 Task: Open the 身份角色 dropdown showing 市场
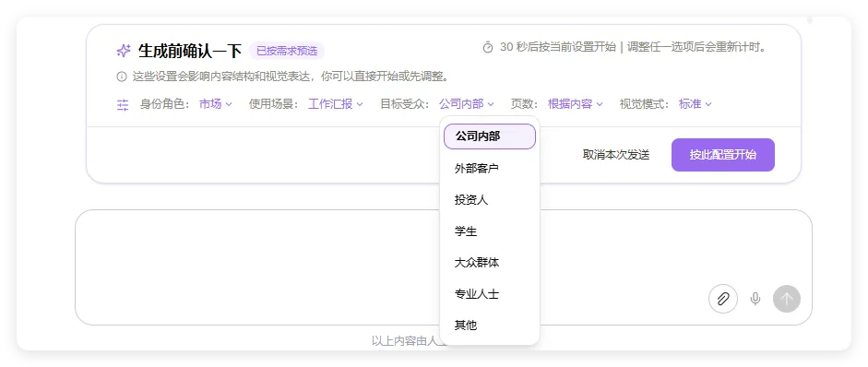(x=216, y=103)
